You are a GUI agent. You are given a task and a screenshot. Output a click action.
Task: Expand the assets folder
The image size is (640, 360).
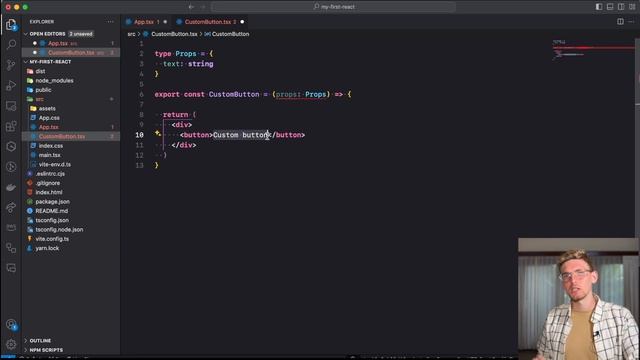coord(47,109)
